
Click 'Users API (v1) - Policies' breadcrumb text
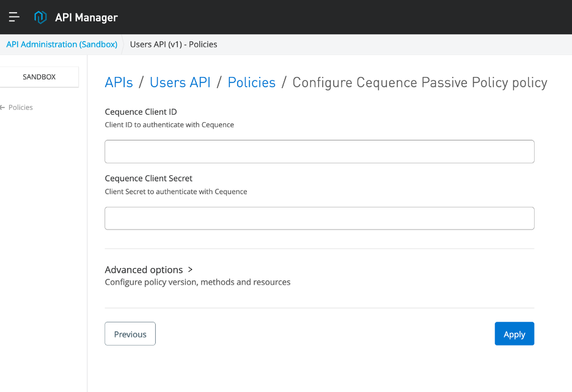[x=174, y=45]
